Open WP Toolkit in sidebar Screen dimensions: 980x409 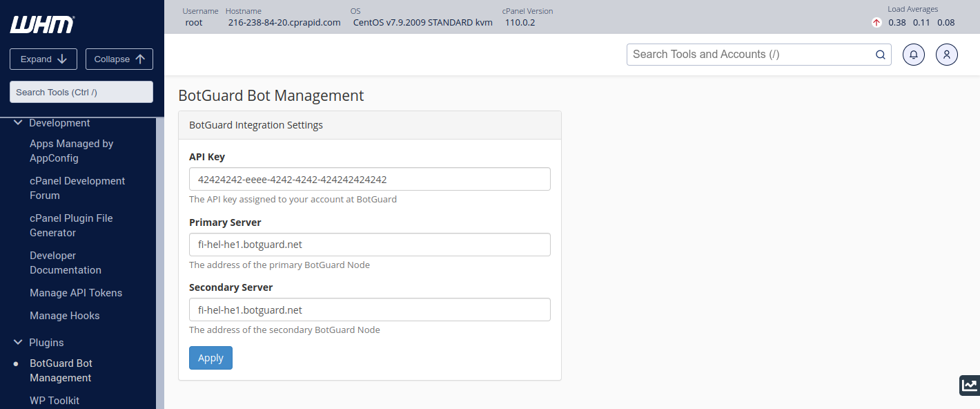(55, 401)
